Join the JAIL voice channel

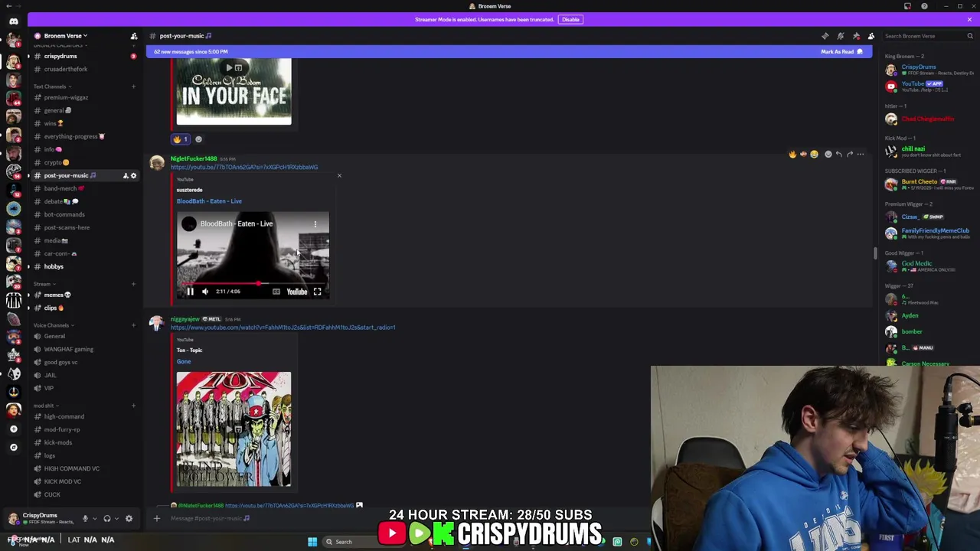click(82, 376)
